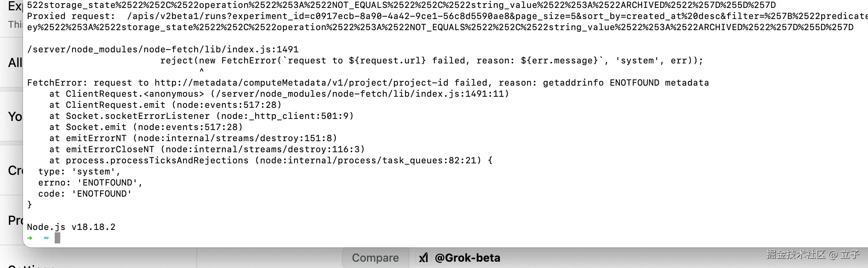Click the Compare button
The width and height of the screenshot is (868, 268).
(375, 258)
